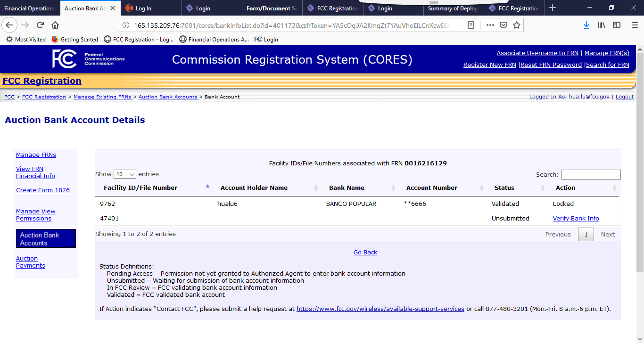Open the FC Login bookmark
The image size is (644, 343).
click(x=266, y=40)
